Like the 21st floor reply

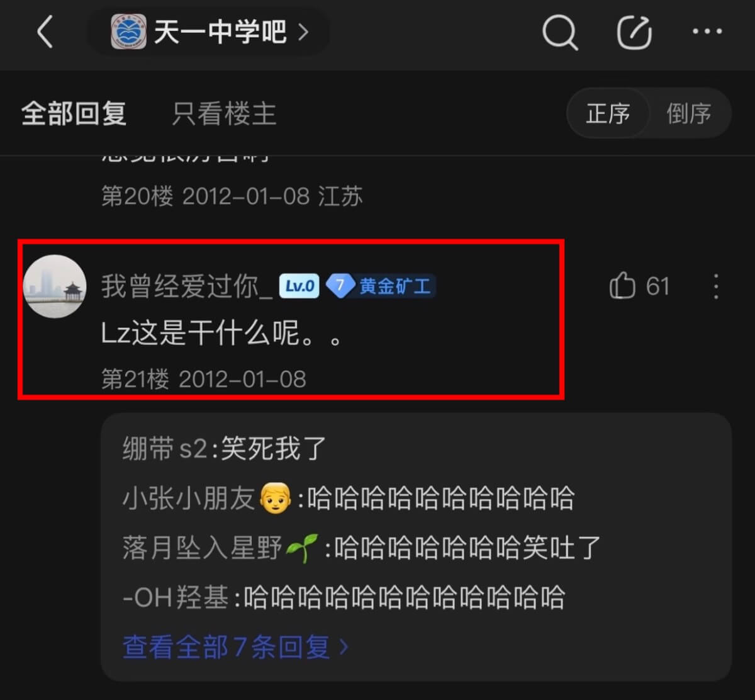coord(639,286)
